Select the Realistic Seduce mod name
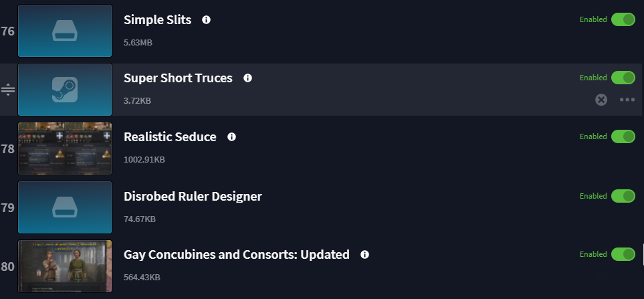Viewport: 644px width, 299px height. pos(170,136)
